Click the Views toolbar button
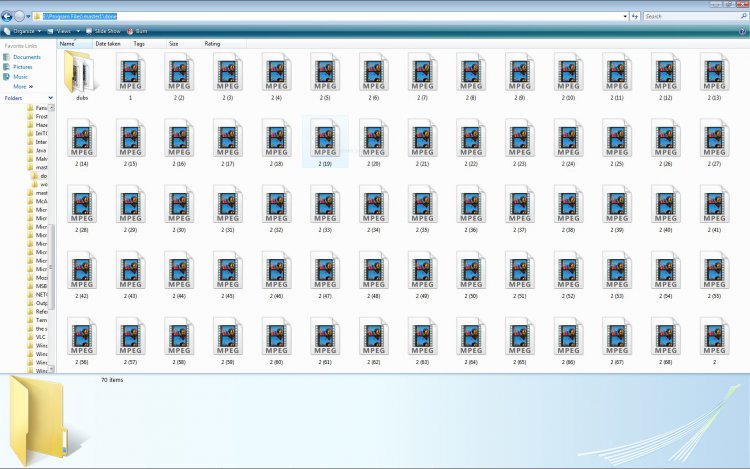 point(60,31)
